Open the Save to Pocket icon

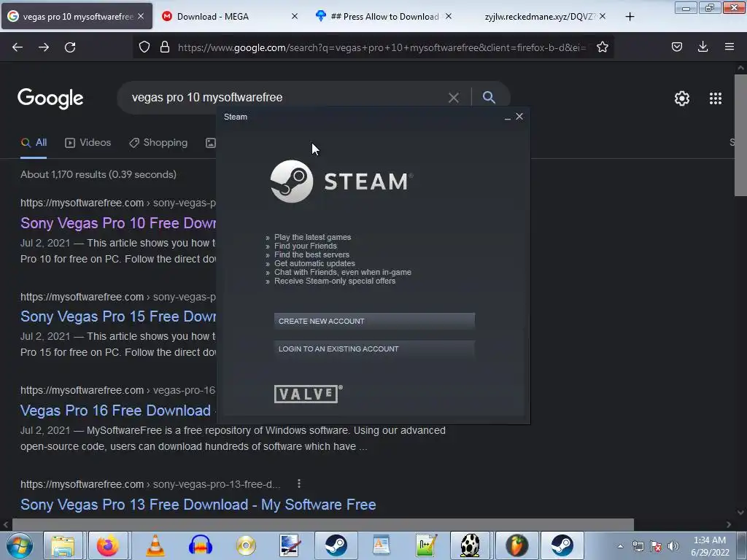pyautogui.click(x=676, y=47)
